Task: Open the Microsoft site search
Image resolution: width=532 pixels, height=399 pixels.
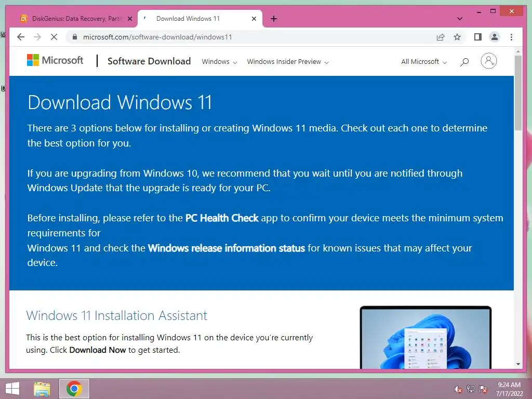Action: point(464,62)
